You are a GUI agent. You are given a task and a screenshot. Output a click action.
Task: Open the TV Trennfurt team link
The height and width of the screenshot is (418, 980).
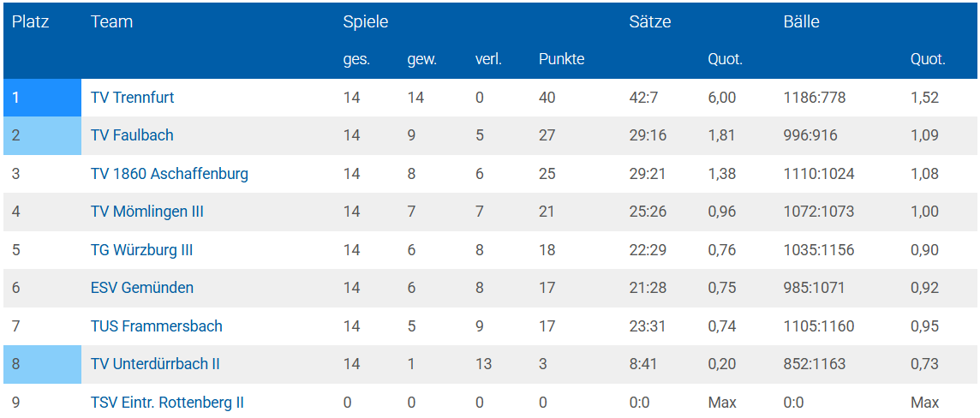point(132,98)
